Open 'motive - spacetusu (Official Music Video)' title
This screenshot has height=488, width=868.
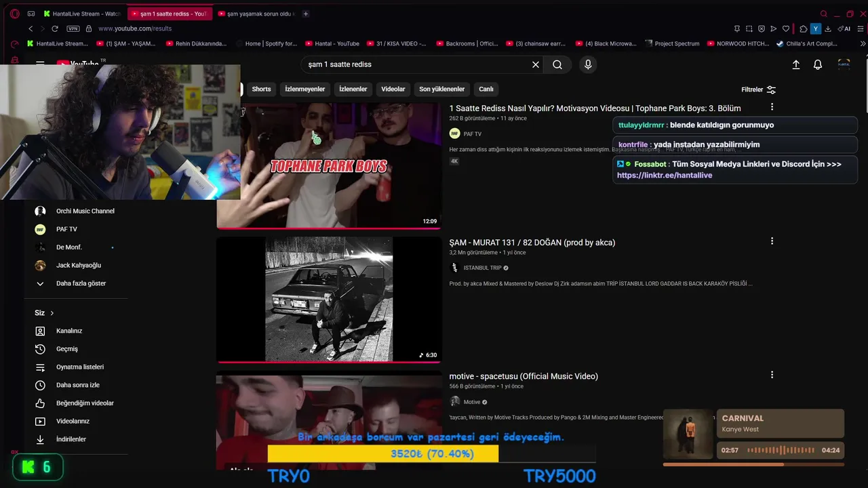point(524,376)
